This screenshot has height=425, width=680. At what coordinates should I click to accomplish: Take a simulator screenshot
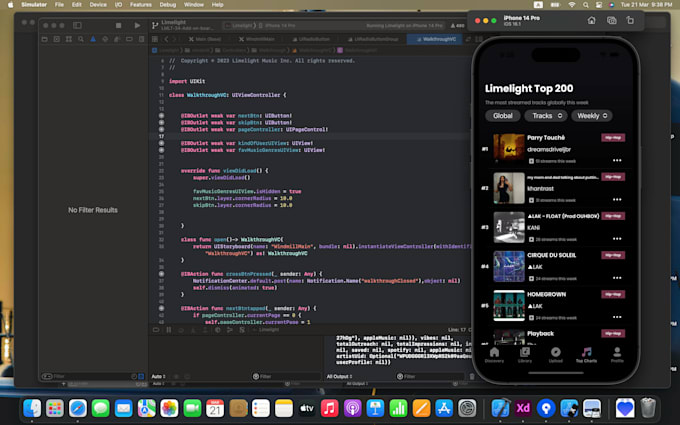pos(611,20)
